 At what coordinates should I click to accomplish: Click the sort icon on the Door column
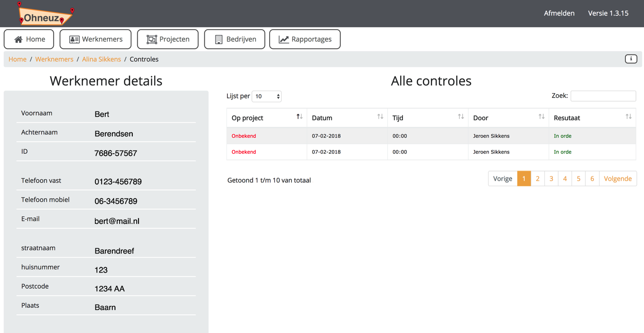[x=542, y=116]
